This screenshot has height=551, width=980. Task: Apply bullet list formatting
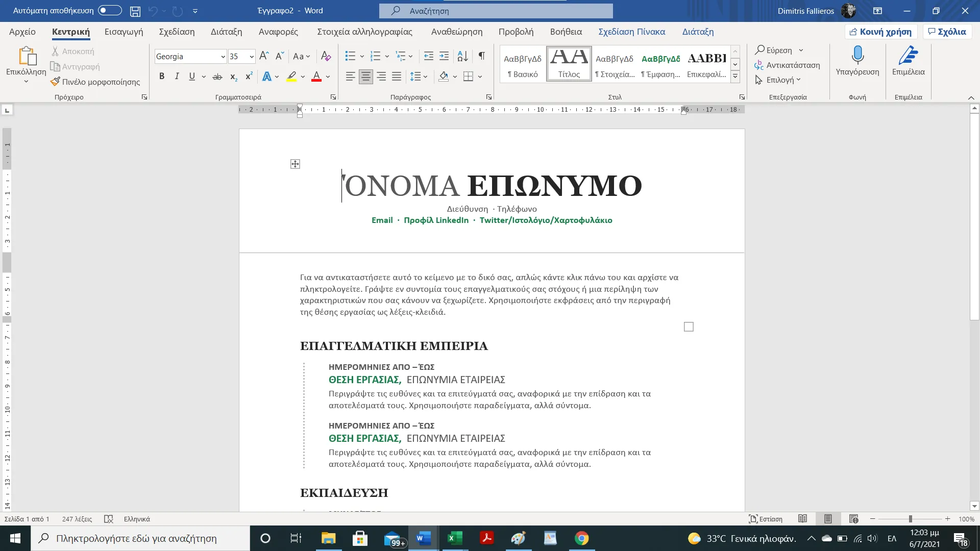tap(350, 56)
